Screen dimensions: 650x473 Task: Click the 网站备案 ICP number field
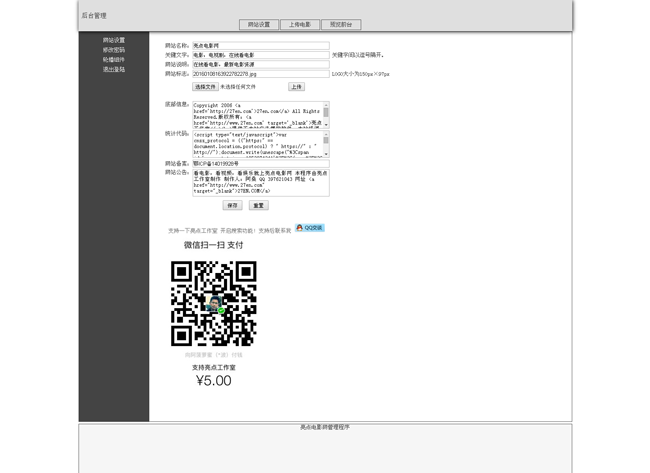[x=260, y=163]
